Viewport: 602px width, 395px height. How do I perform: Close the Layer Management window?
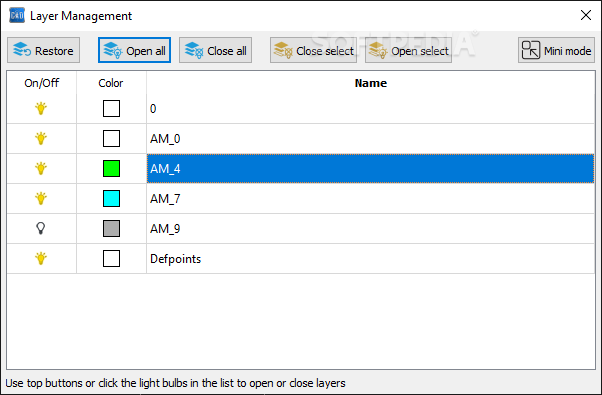click(585, 15)
